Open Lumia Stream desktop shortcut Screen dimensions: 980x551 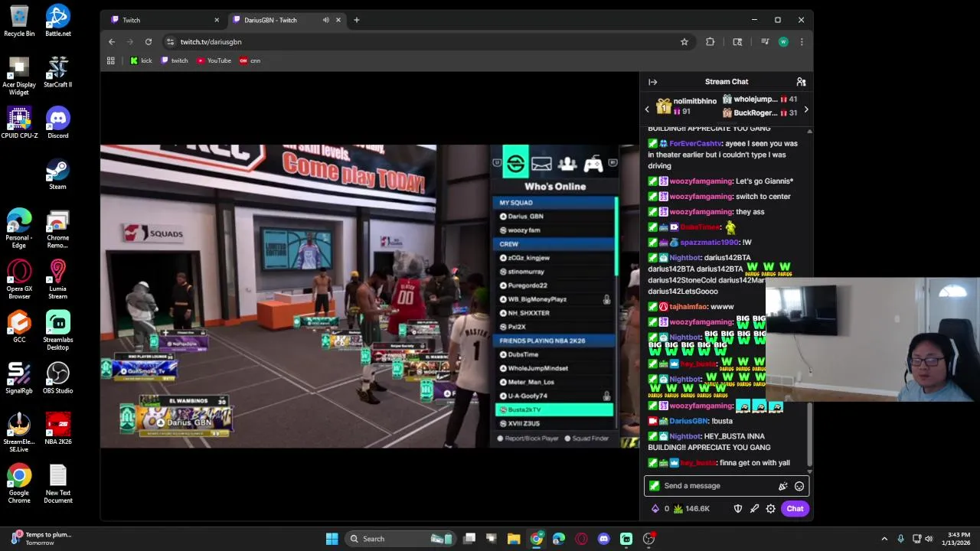58,279
